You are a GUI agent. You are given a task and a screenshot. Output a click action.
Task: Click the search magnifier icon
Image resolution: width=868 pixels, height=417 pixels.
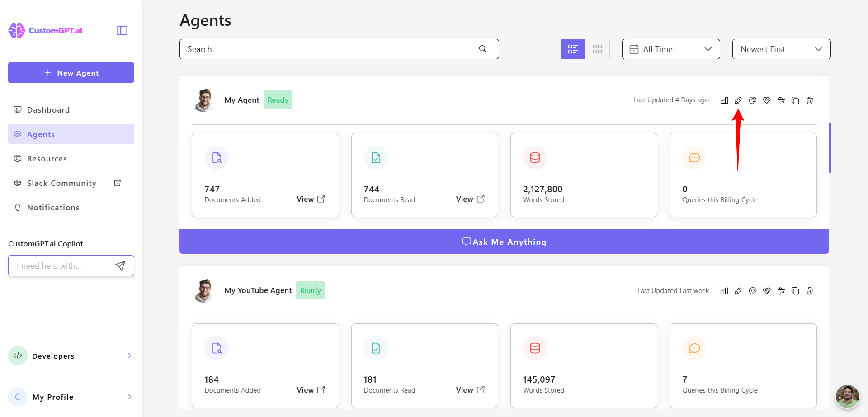click(483, 49)
